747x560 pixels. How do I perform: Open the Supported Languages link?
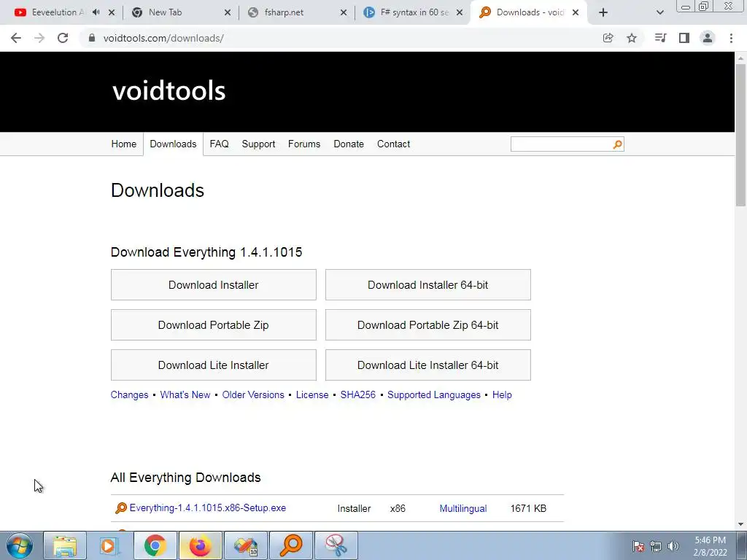434,394
